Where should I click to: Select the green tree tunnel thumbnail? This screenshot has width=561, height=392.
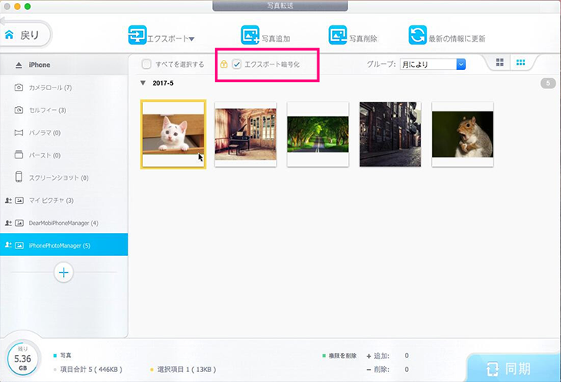[317, 135]
